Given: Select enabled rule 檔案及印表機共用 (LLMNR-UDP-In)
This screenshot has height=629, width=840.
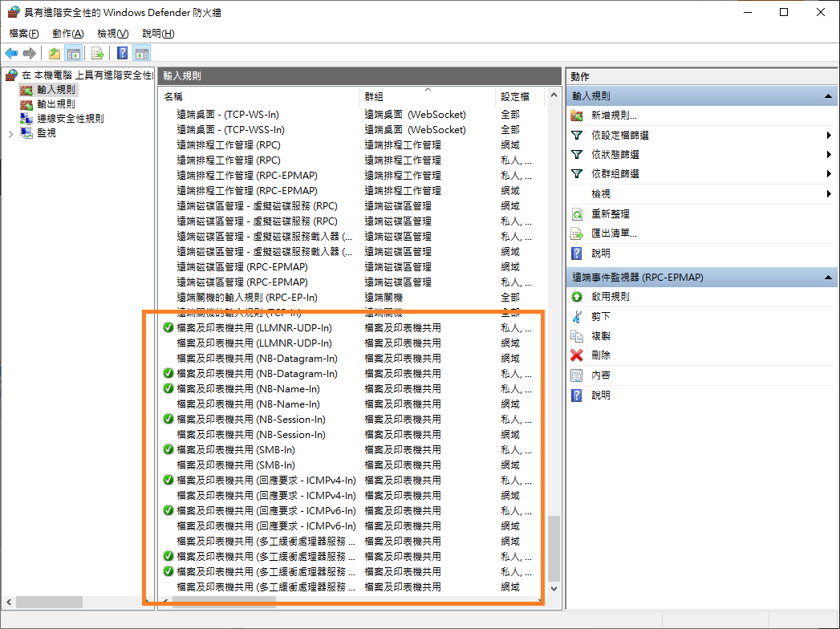Looking at the screenshot, I should pyautogui.click(x=254, y=328).
